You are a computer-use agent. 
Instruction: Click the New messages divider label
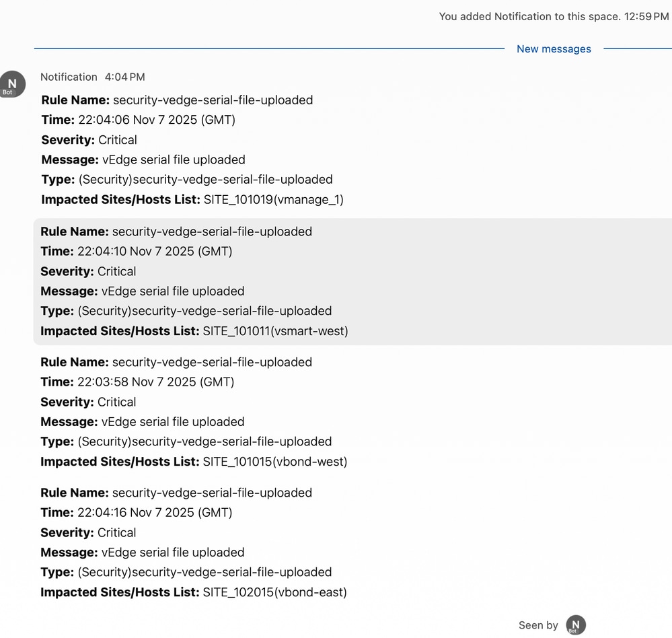point(554,48)
